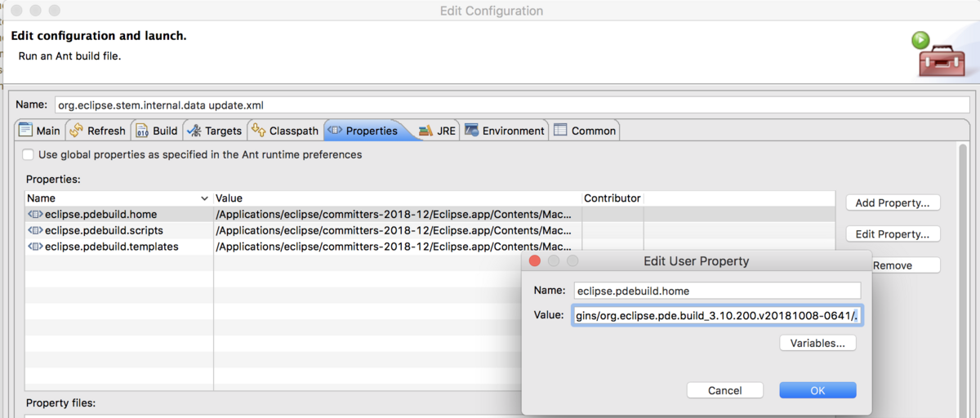Click the Main tab icon

[x=25, y=131]
